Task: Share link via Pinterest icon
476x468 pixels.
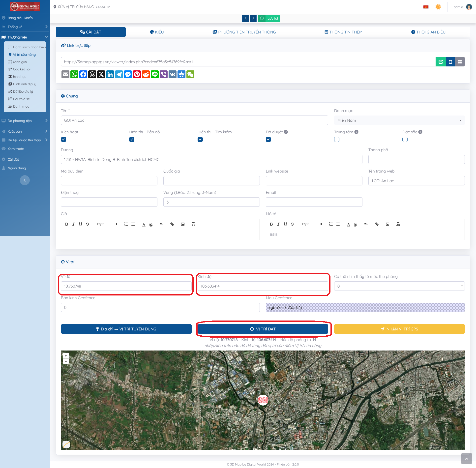Action: 137,74
